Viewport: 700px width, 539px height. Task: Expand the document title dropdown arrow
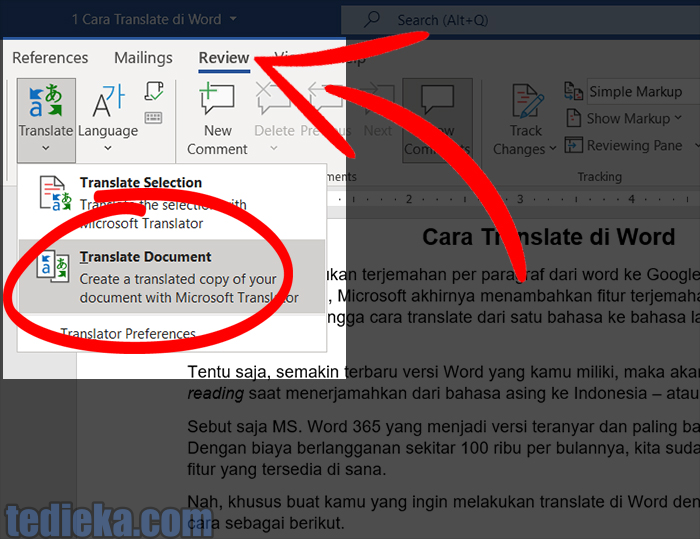(233, 19)
